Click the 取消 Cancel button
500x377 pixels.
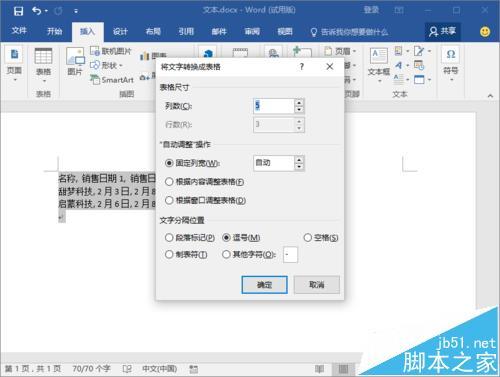[x=317, y=285]
